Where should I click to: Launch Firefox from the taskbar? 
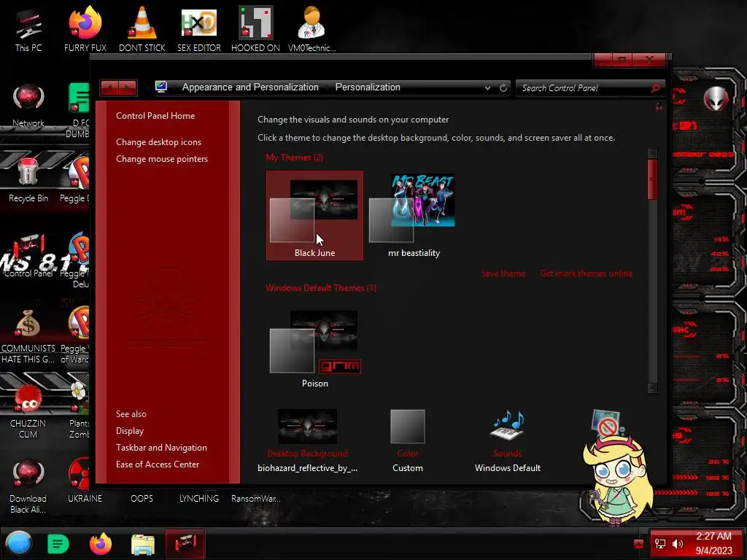point(101,544)
